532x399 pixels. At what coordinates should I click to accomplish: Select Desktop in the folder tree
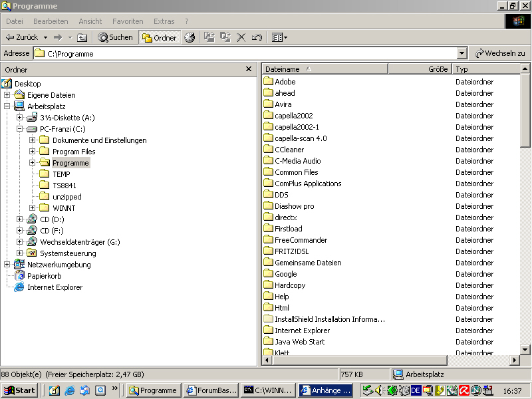click(27, 84)
